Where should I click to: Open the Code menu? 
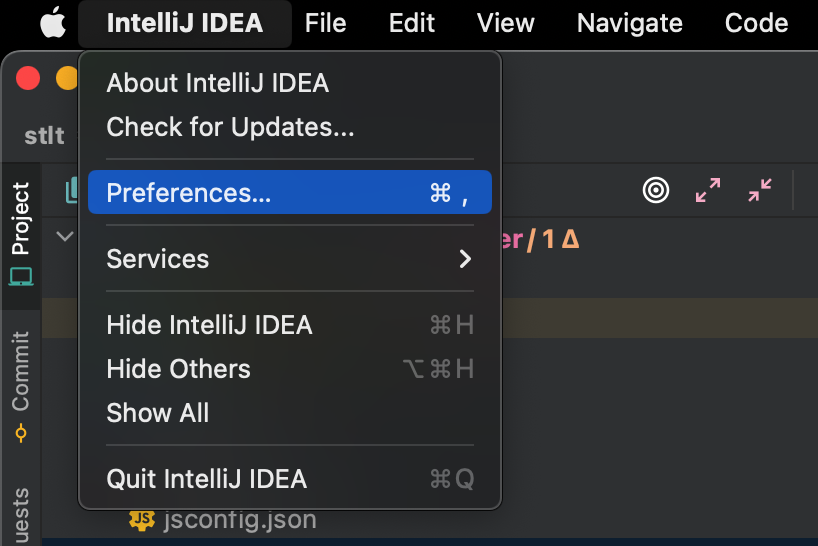[x=756, y=23]
